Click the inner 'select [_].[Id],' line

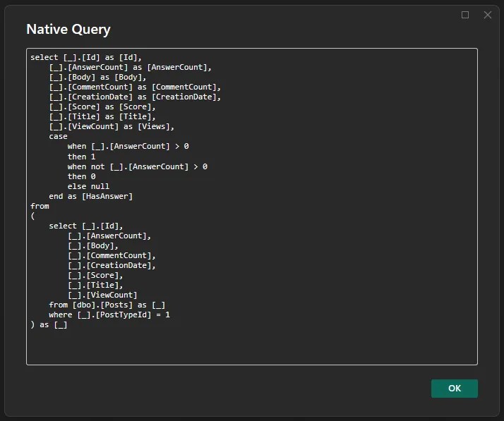(x=86, y=226)
